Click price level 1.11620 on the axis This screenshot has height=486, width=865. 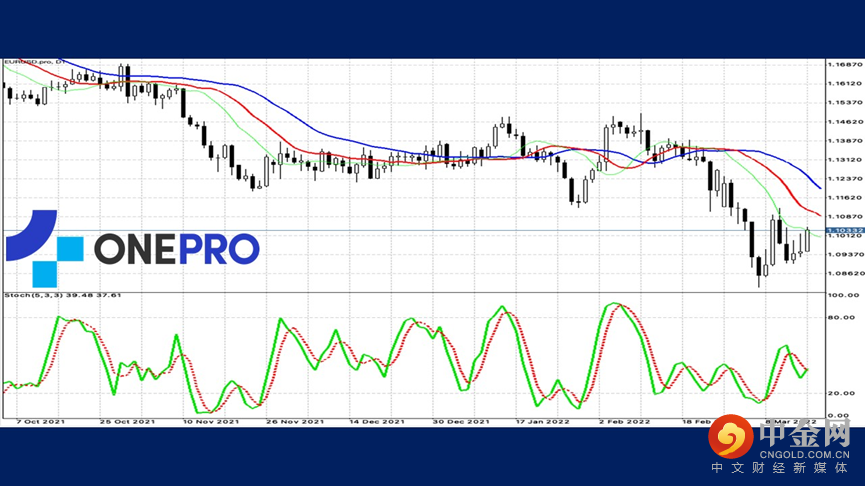tap(845, 197)
